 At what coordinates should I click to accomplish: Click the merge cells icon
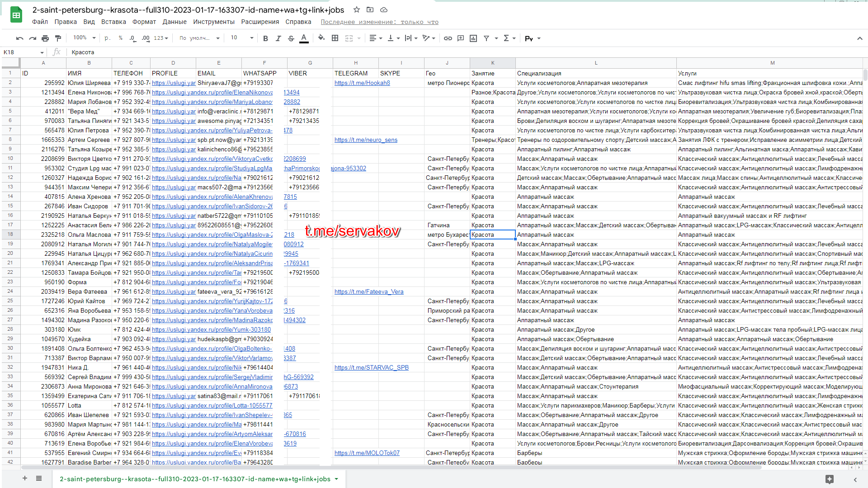349,38
